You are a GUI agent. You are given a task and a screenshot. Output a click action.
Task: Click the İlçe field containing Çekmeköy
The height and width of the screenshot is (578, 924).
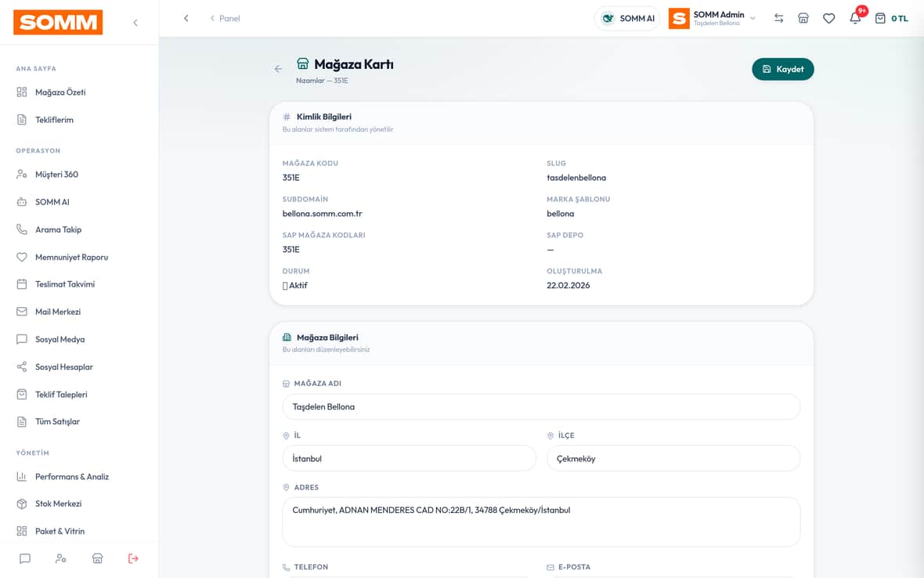coord(673,458)
